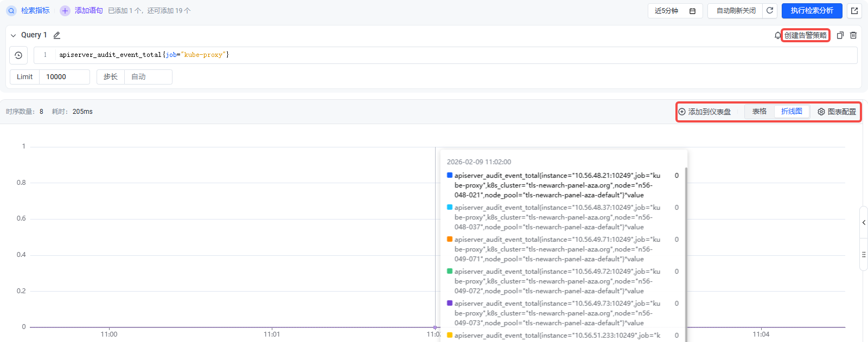The width and height of the screenshot is (868, 342).
Task: Click into the PromQL query editor
Action: pos(445,55)
